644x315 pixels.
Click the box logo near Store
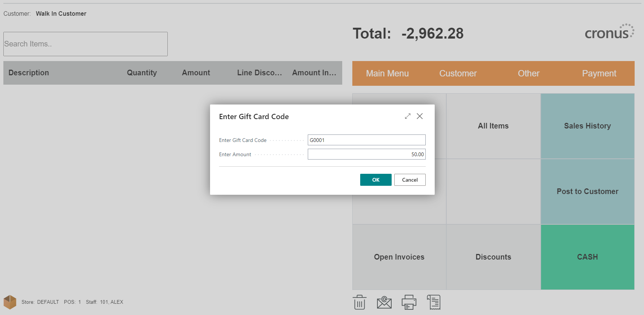click(x=10, y=302)
